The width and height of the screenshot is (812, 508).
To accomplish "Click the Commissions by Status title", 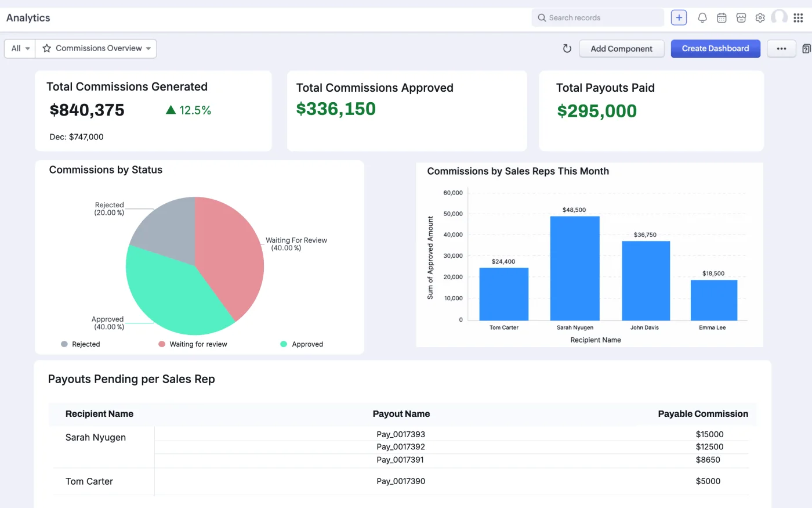I will coord(106,170).
